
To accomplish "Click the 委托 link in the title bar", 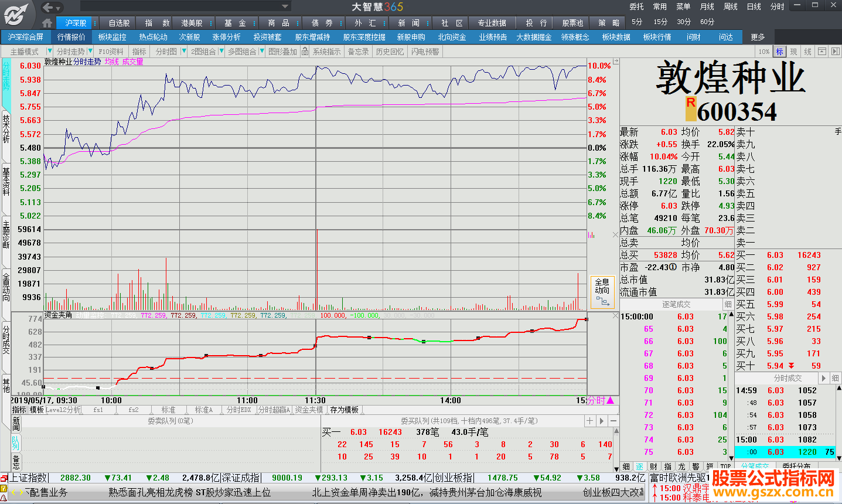I will (x=636, y=6).
